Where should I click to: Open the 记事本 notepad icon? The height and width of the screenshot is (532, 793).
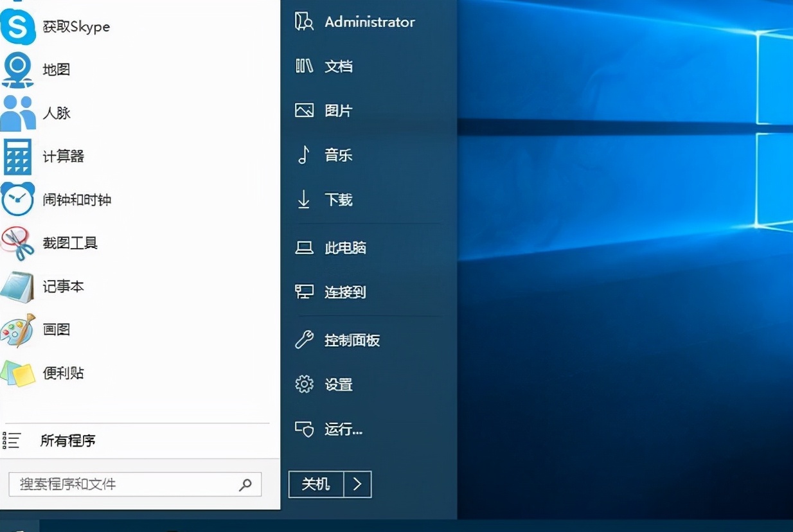tap(18, 287)
